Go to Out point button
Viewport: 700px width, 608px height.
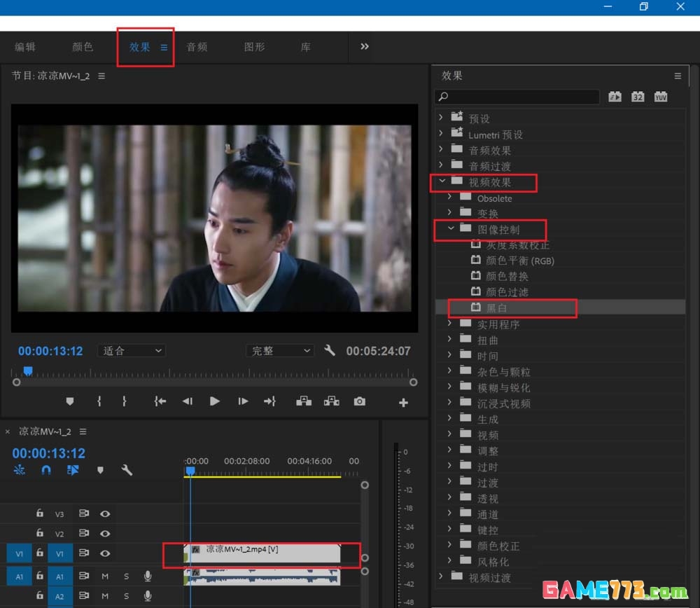tap(269, 401)
